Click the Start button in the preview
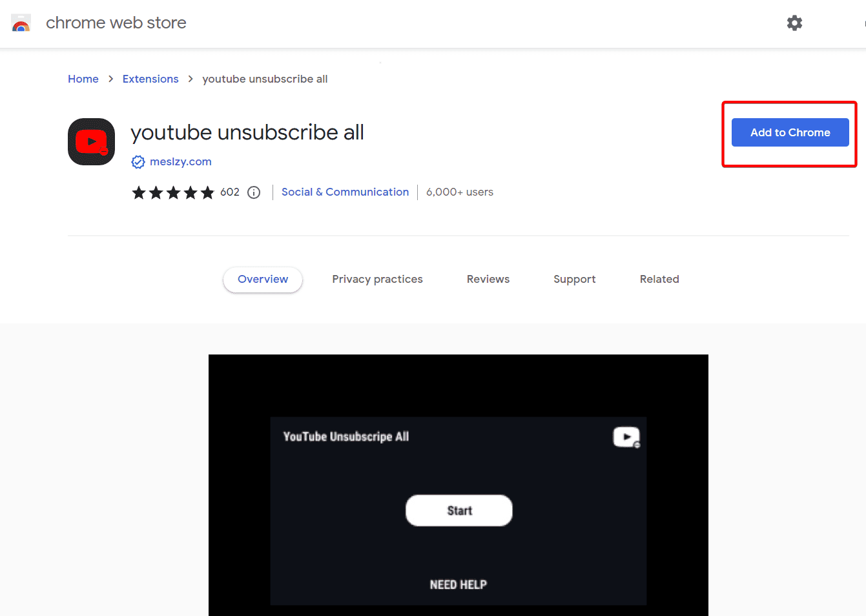Image resolution: width=866 pixels, height=616 pixels. point(459,511)
